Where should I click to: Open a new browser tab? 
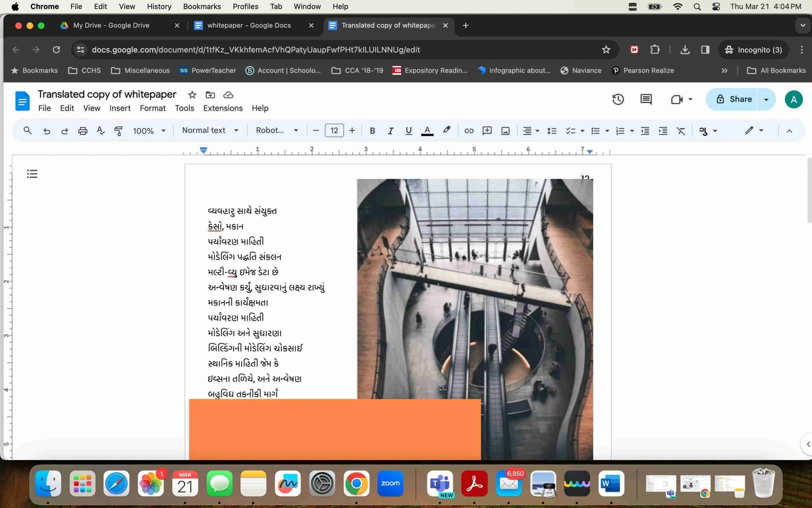coord(465,25)
